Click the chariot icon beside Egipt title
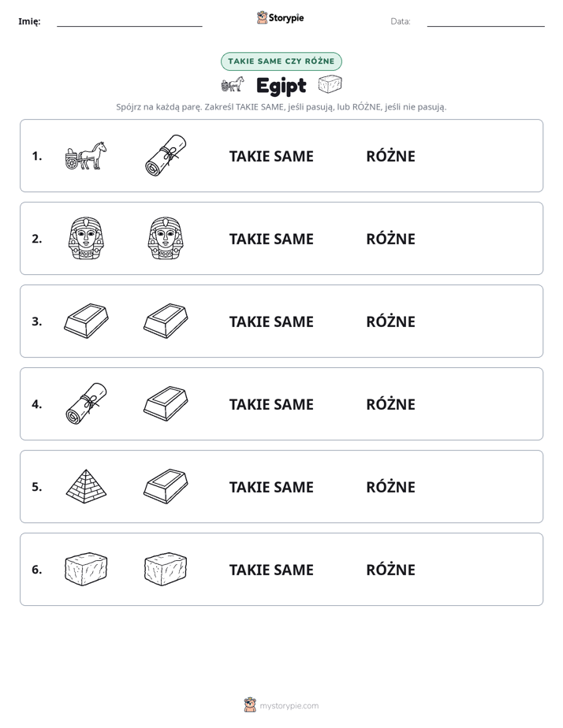 coord(233,84)
